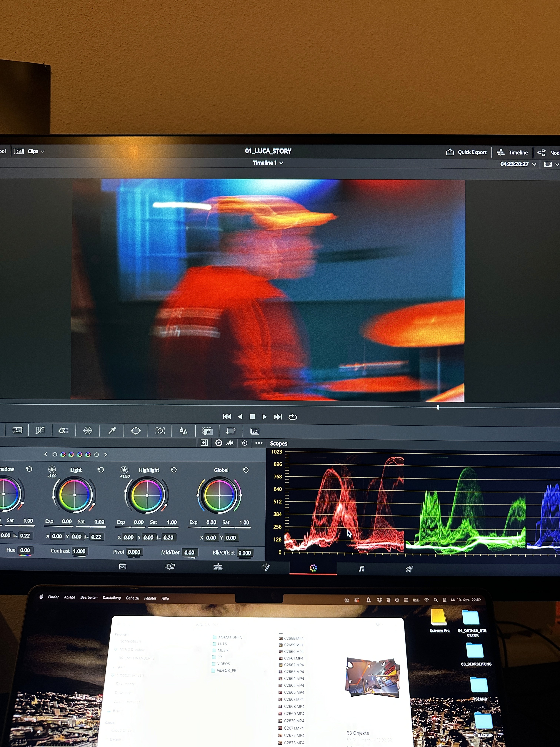Open the Qualifier eyedropper palette
The width and height of the screenshot is (560, 747).
112,431
